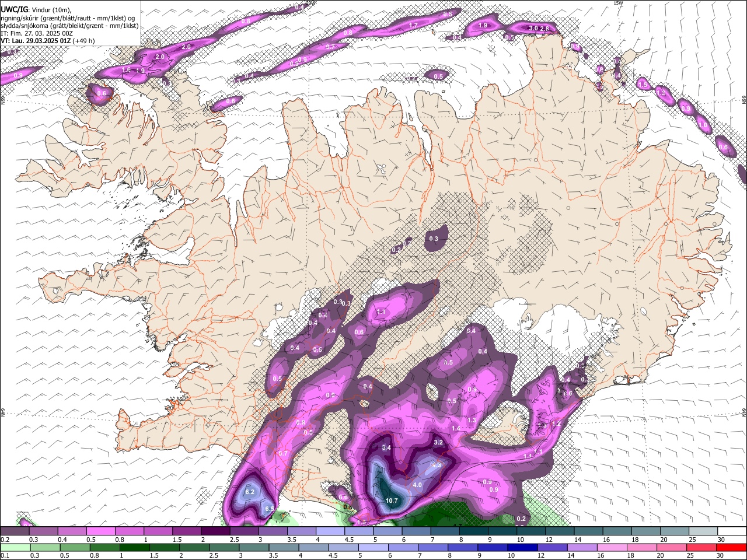Click the 1.2 value in southeast
The height and width of the screenshot is (560, 747).
pos(556,424)
